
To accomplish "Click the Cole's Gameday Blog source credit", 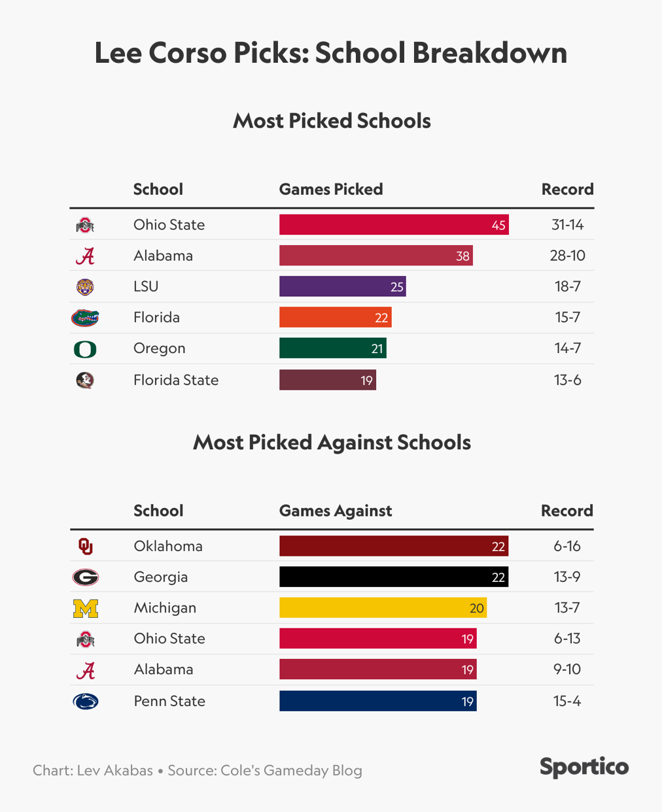I will click(264, 770).
